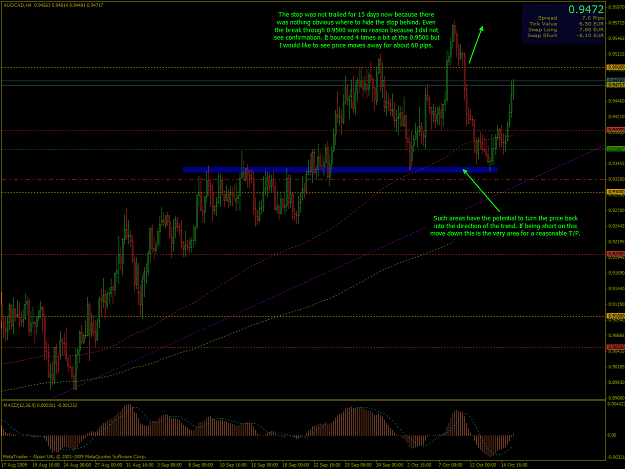Click the 22 Sep 16:00 time label

327,465
